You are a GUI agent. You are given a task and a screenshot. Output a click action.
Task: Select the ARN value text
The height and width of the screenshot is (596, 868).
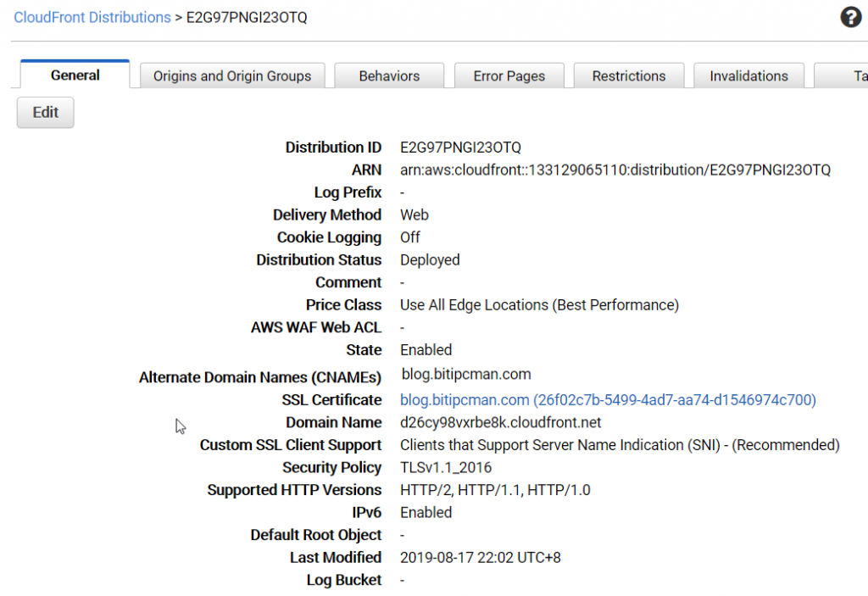[x=615, y=170]
